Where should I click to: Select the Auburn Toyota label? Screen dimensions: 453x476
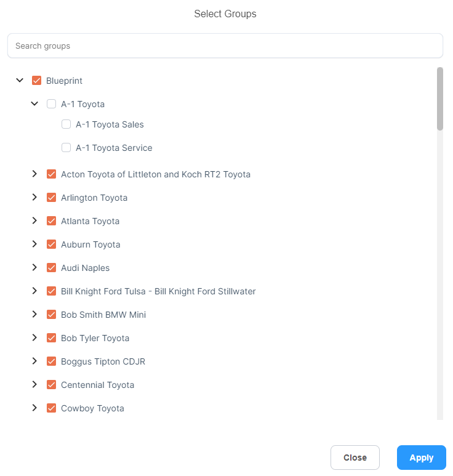90,244
